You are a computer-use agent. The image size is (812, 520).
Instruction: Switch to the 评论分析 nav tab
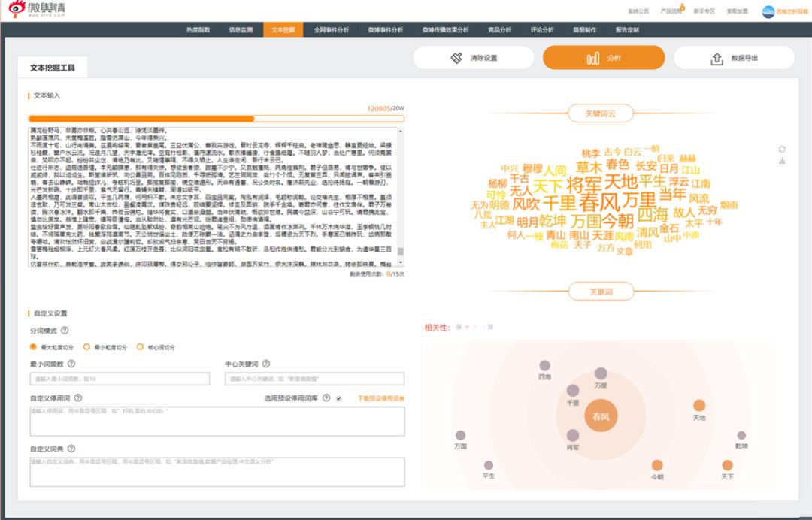click(541, 29)
